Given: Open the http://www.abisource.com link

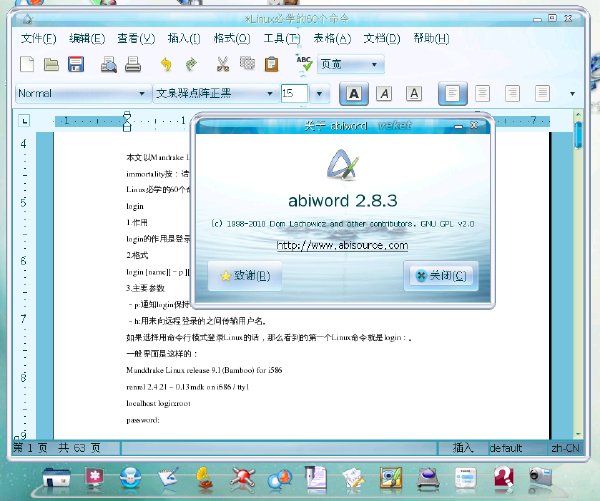Looking at the screenshot, I should click(342, 245).
